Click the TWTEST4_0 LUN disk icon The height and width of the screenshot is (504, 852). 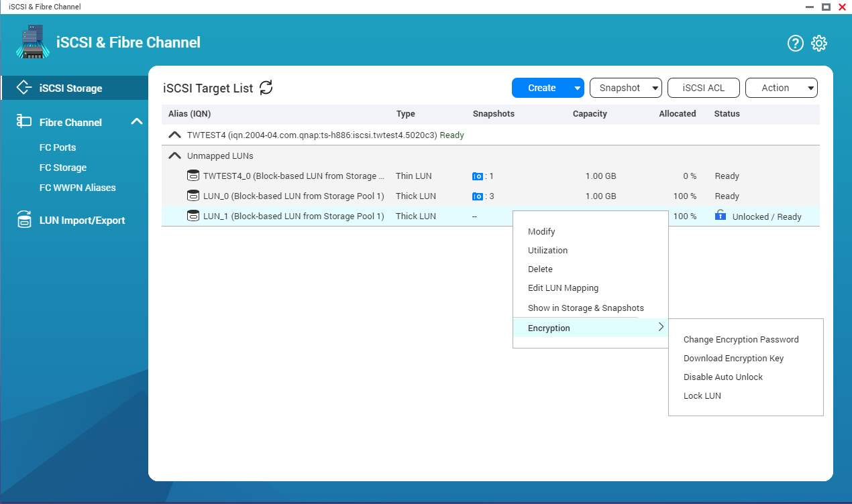193,176
